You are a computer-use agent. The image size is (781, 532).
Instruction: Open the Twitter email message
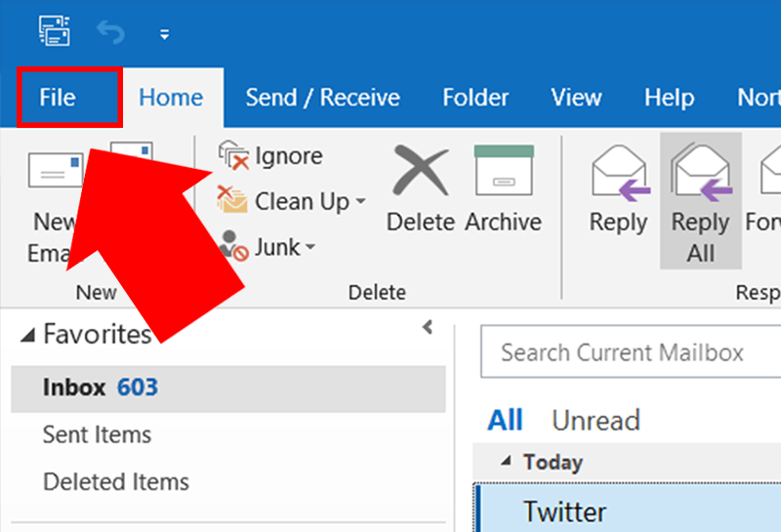628,509
